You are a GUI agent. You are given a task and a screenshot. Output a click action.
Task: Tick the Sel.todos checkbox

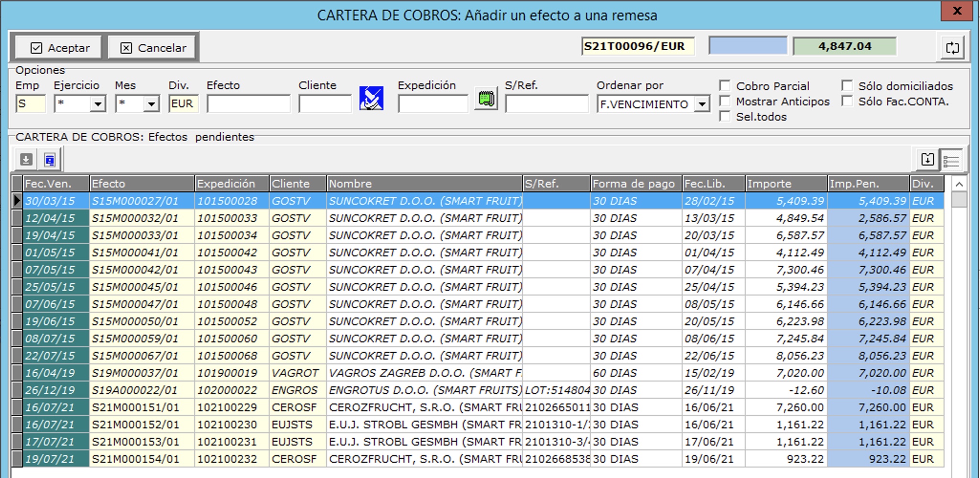pyautogui.click(x=725, y=117)
